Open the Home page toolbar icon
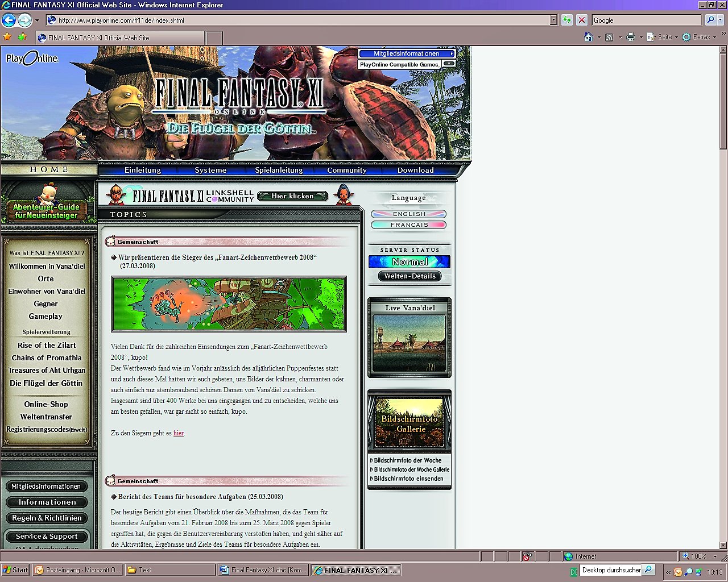This screenshot has width=728, height=582. pos(589,37)
